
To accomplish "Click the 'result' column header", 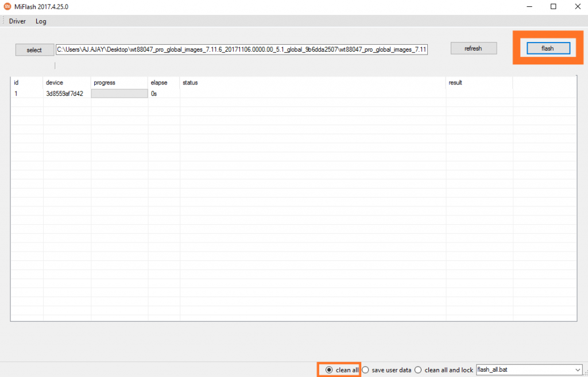I will (x=479, y=83).
